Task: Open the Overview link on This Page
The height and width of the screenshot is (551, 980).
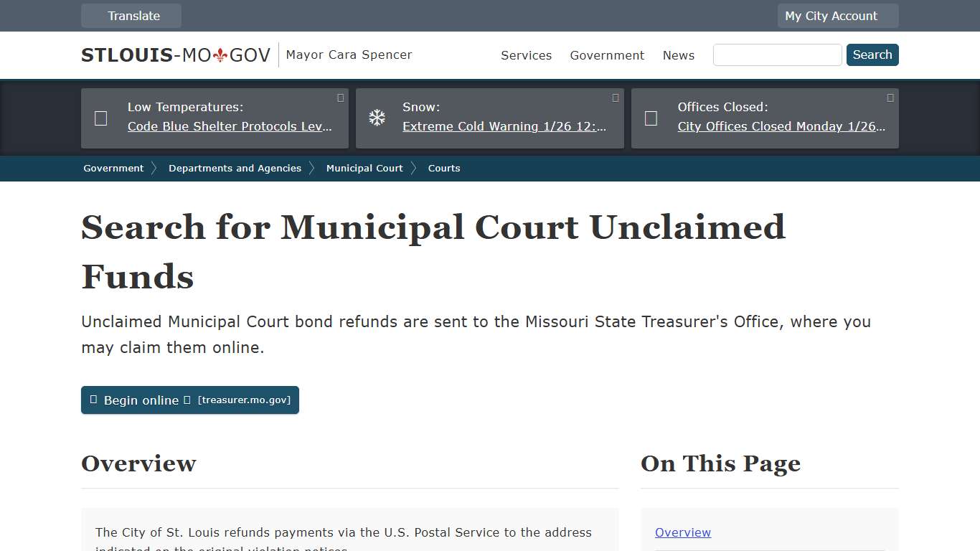Action: (x=682, y=532)
